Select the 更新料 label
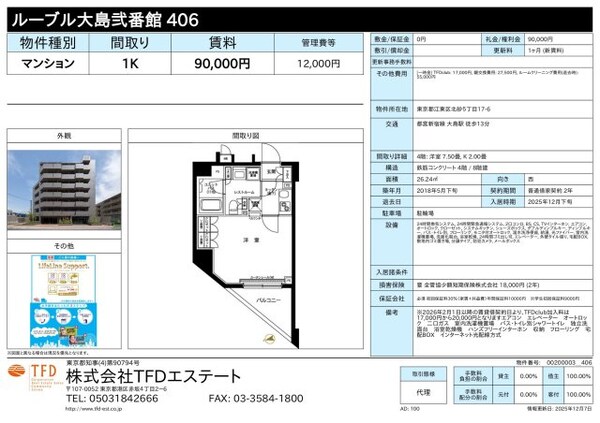This screenshot has width=600, height=423. click(x=503, y=50)
